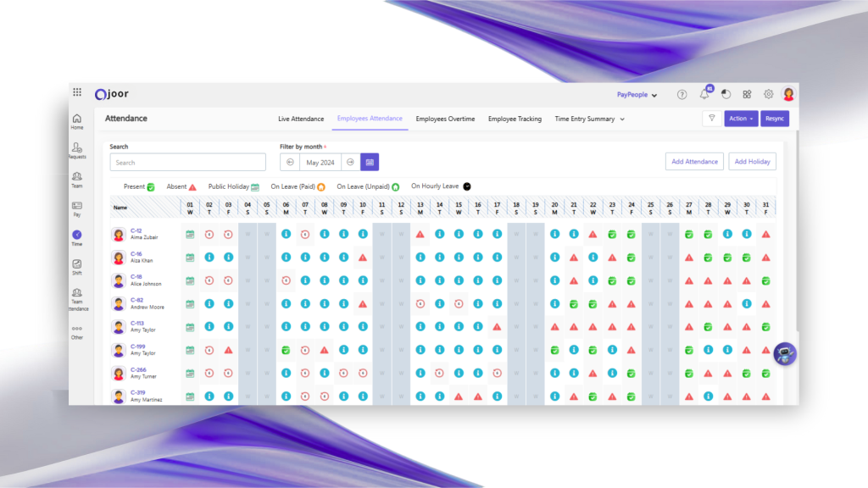Image resolution: width=868 pixels, height=488 pixels.
Task: Click the employee Search input field
Action: (x=187, y=163)
